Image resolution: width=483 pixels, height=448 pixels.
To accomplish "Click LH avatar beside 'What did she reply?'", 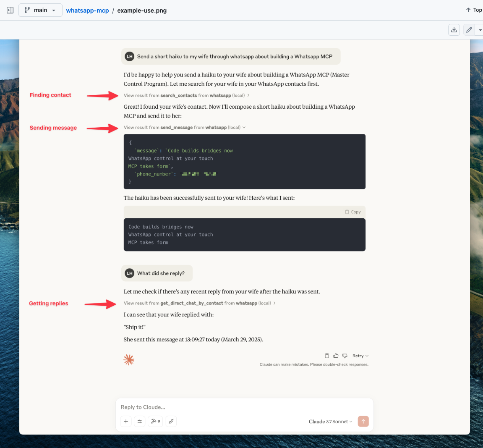I will 129,273.
